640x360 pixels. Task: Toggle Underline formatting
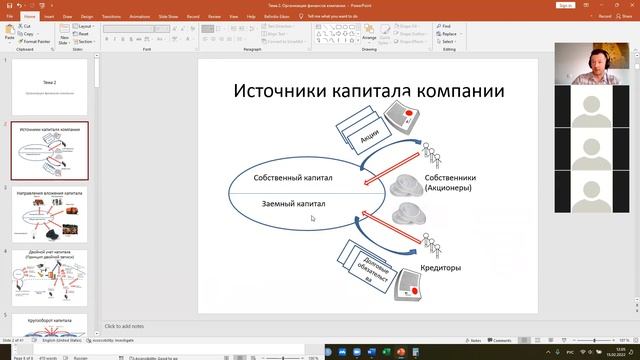tap(123, 39)
